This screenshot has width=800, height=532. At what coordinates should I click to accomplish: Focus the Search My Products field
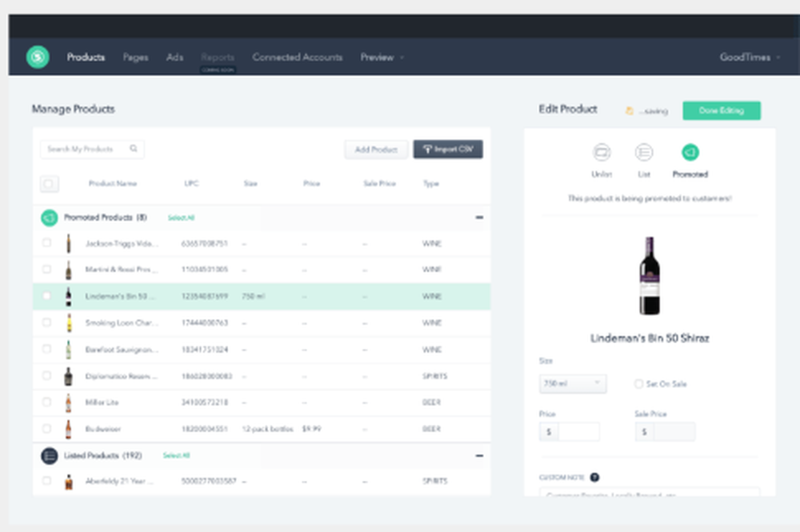pos(92,149)
